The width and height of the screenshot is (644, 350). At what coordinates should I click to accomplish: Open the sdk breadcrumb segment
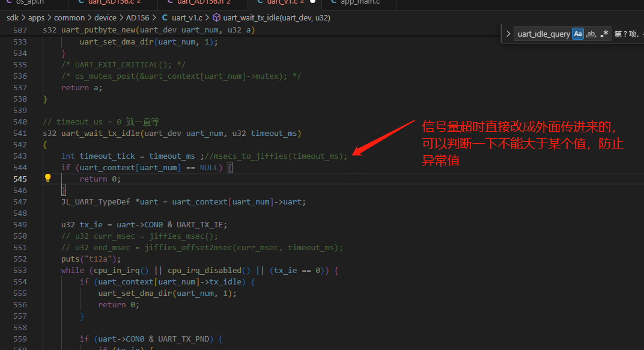click(13, 17)
